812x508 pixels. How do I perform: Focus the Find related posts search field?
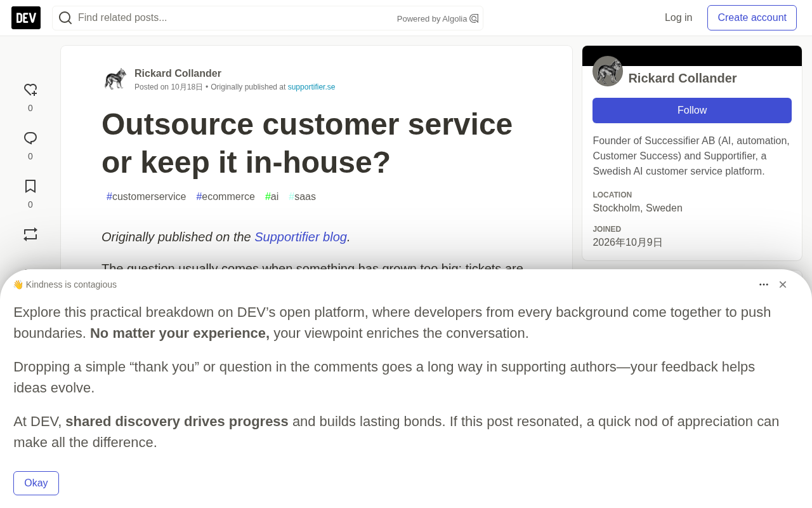[x=235, y=18]
